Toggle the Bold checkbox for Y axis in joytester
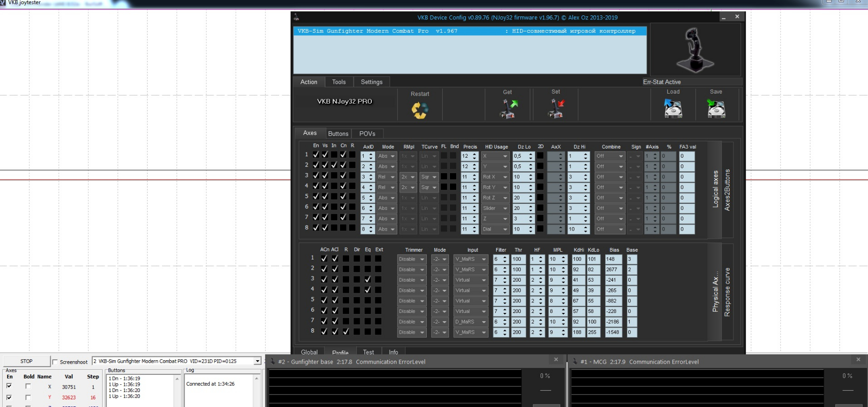868x407 pixels. pyautogui.click(x=28, y=397)
